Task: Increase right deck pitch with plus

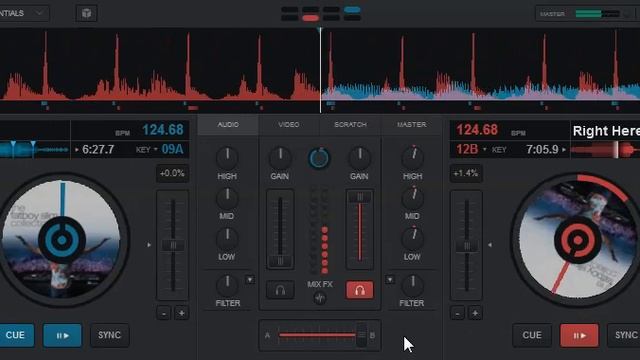Action: pyautogui.click(x=475, y=313)
